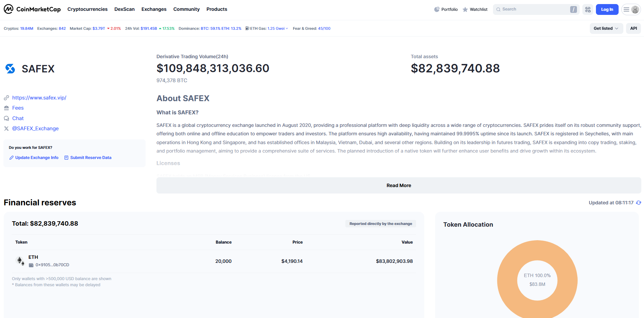This screenshot has height=318, width=644.
Task: Click the search magnifier icon
Action: (498, 9)
